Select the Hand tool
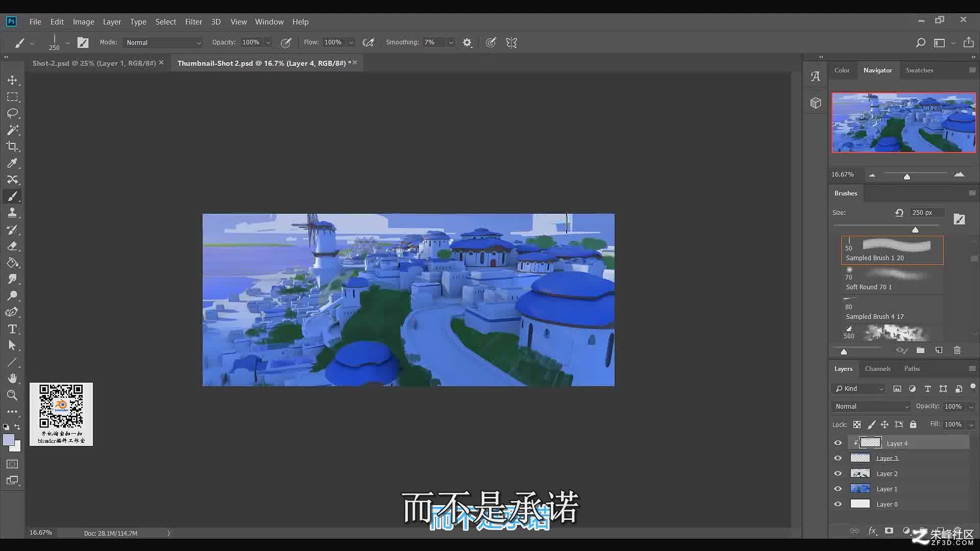The height and width of the screenshot is (551, 980). 12,379
